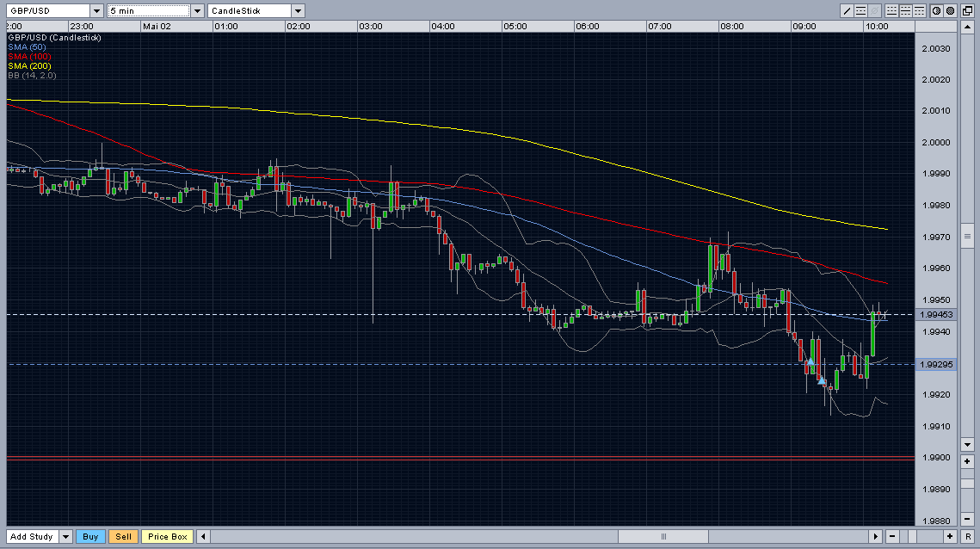
Task: Click the horizontal scrollbar right arrow
Action: click(875, 536)
